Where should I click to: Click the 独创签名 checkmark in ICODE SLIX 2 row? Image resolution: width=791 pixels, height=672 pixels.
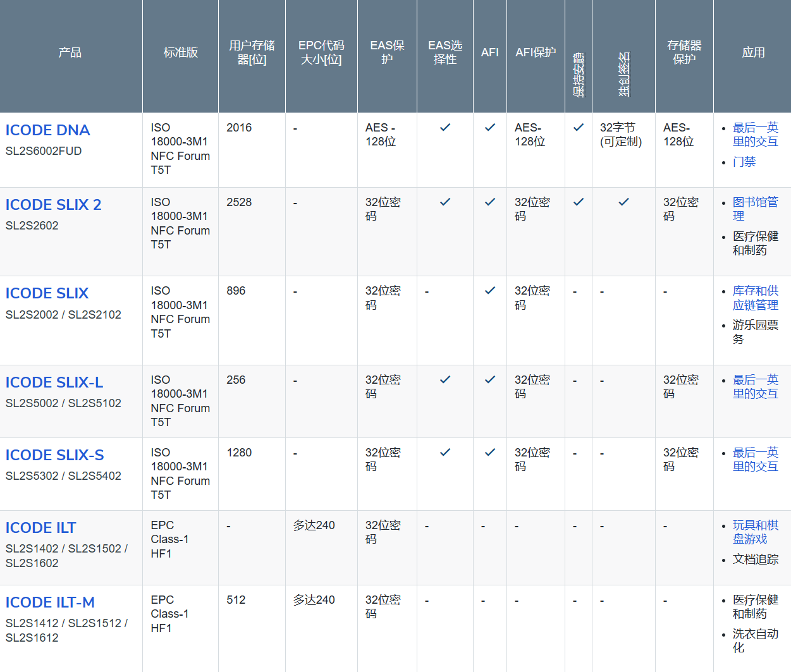pos(624,202)
